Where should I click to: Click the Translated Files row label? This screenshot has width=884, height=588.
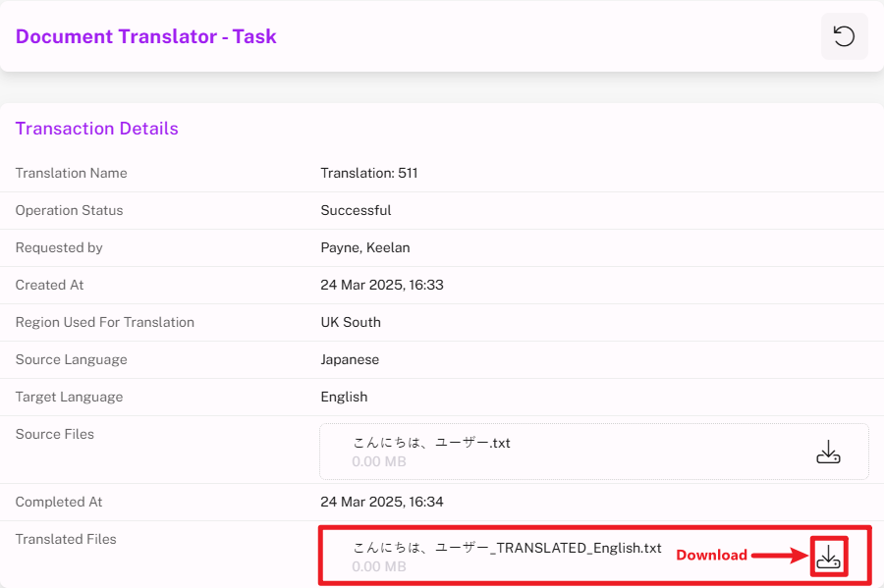[66, 539]
